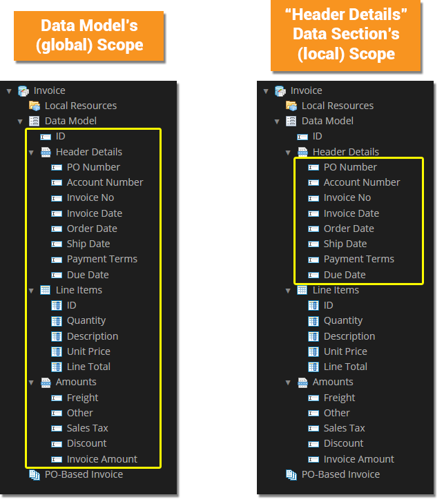This screenshot has height=504, width=444.
Task: Click the Data Model icon in left tree
Action: click(35, 121)
